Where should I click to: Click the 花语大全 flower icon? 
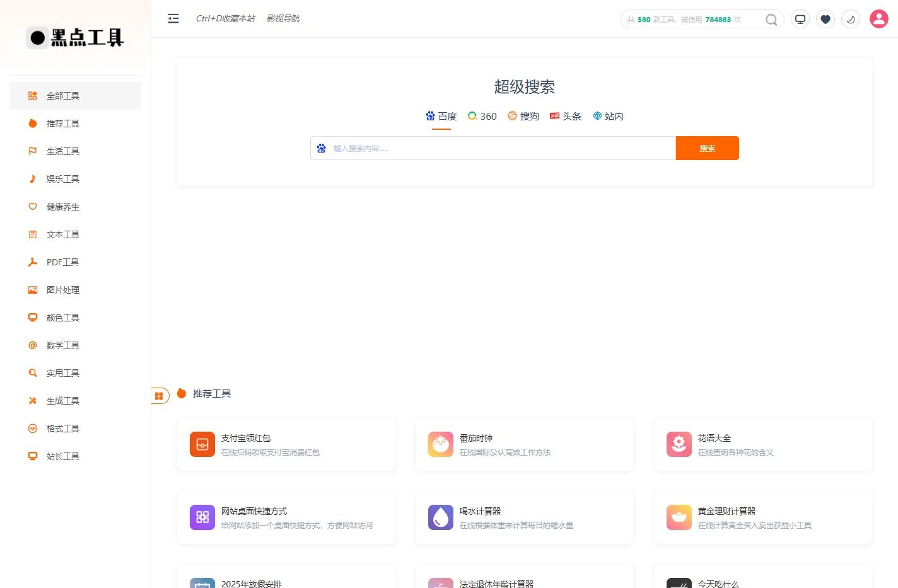click(679, 444)
